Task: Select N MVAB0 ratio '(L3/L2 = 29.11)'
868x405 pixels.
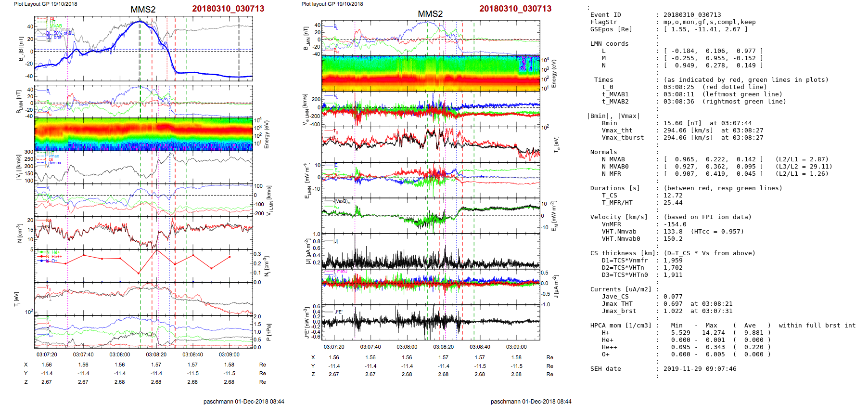Action: click(x=804, y=167)
